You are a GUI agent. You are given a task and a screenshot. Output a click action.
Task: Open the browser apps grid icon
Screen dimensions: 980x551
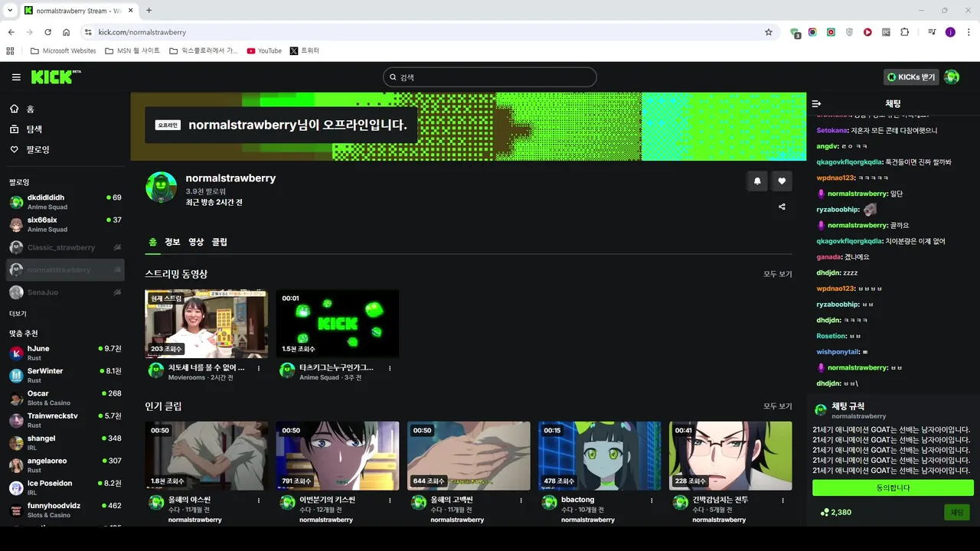coord(10,51)
